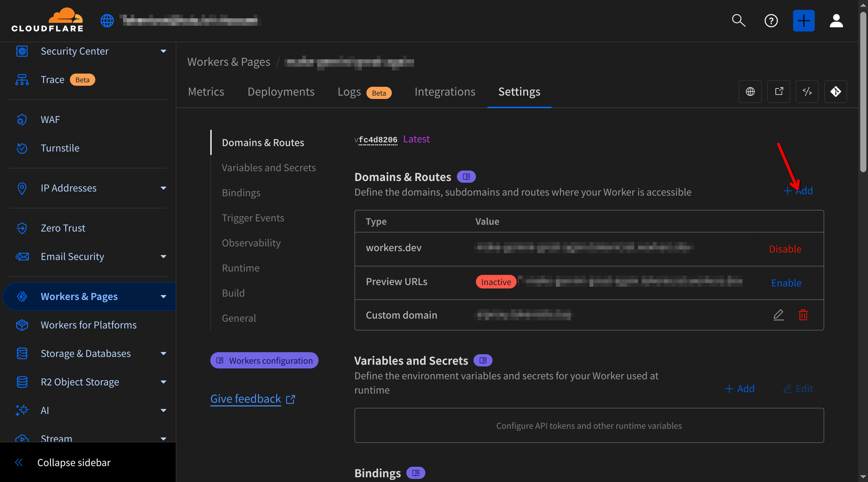Open the search magnifier icon
The image size is (868, 482).
tap(738, 21)
